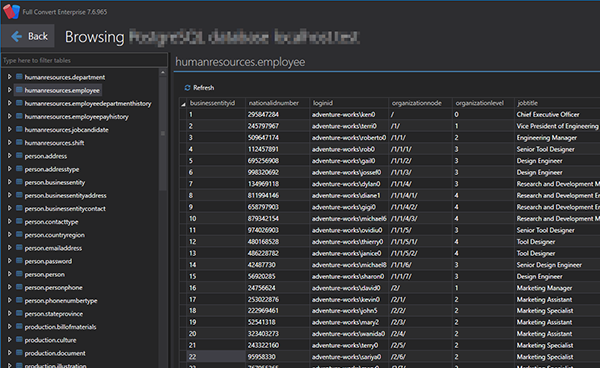The image size is (600, 368).
Task: Click table icon beside humanresources.shift
Action: tap(19, 143)
